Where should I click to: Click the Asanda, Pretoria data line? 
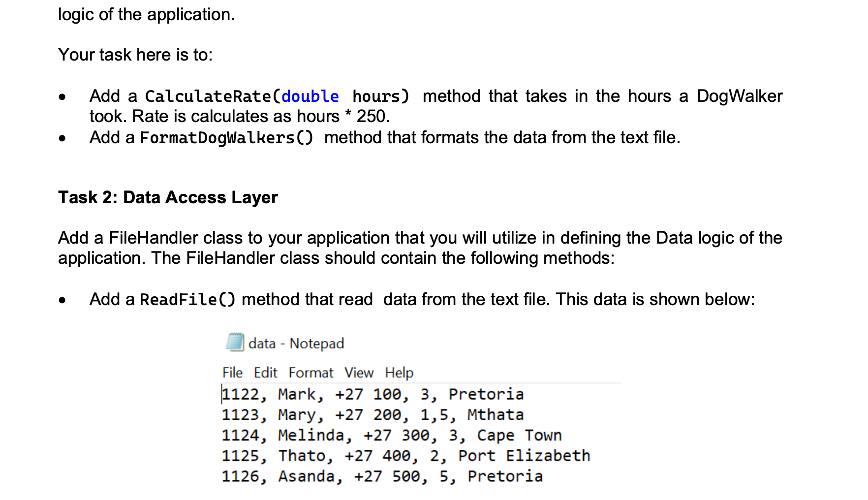pyautogui.click(x=381, y=476)
